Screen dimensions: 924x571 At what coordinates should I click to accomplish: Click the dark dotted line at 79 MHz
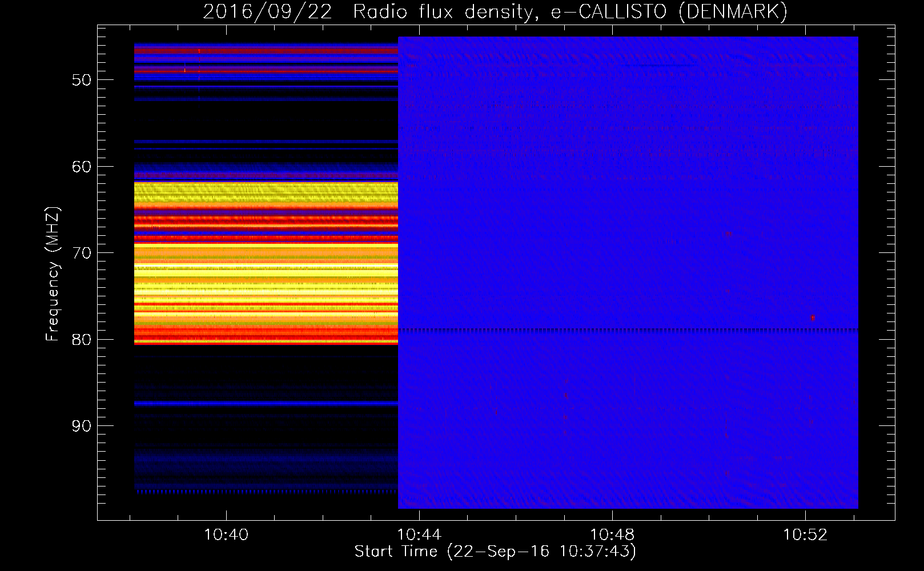coord(628,330)
